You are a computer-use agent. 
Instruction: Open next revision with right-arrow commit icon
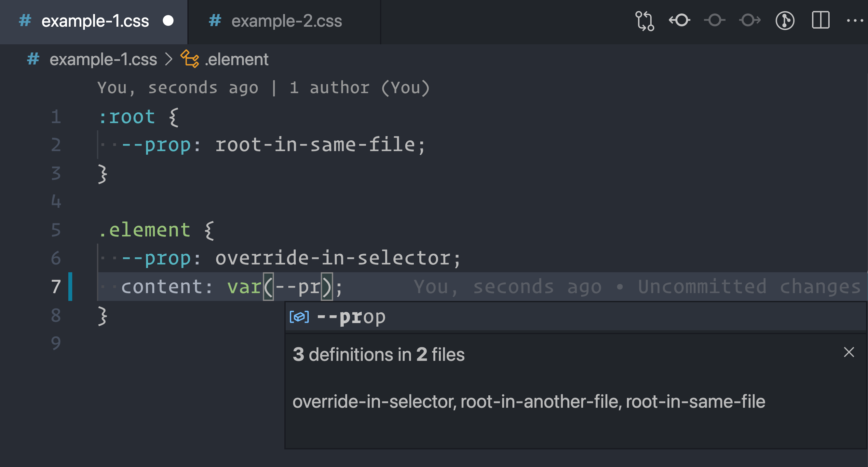(750, 20)
